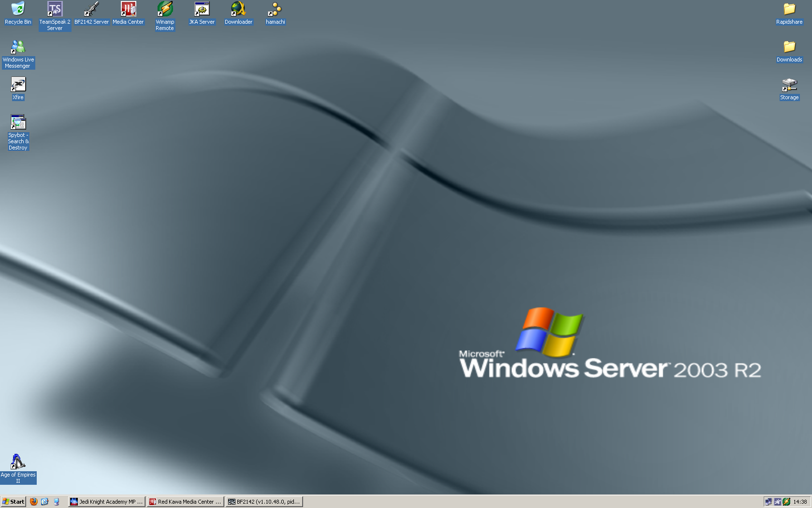812x508 pixels.
Task: Select the Rapidshare folder
Action: click(789, 9)
